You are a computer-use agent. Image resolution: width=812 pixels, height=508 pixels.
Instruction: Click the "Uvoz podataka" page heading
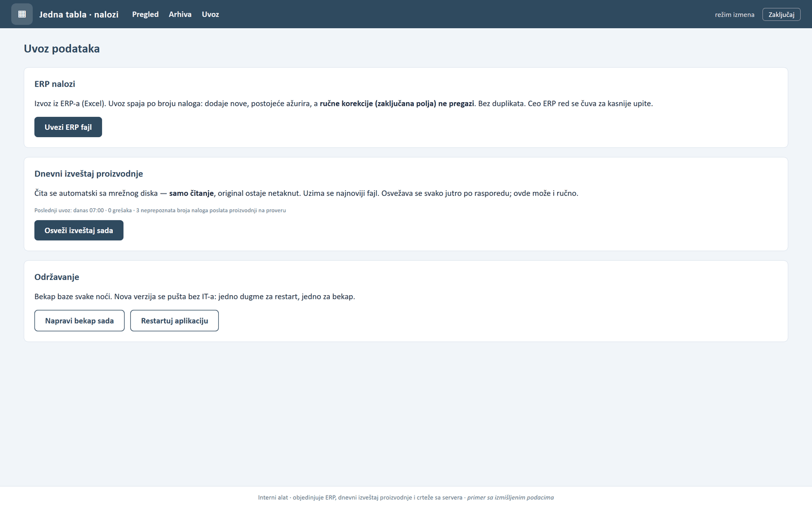coord(62,49)
